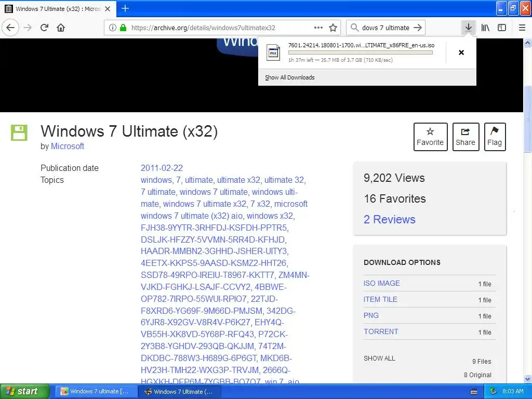Open the 2 Reviews link

[390, 220]
